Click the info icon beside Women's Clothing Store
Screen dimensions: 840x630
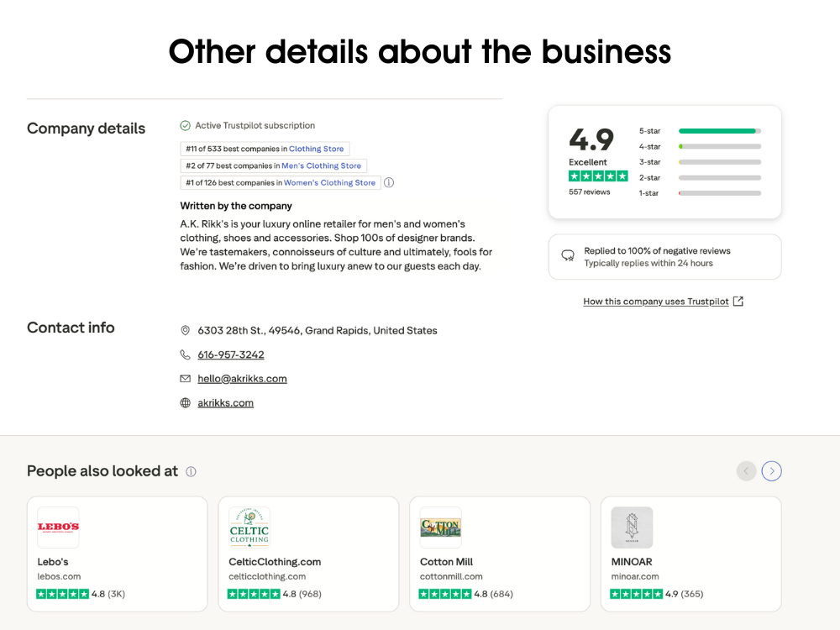(389, 182)
